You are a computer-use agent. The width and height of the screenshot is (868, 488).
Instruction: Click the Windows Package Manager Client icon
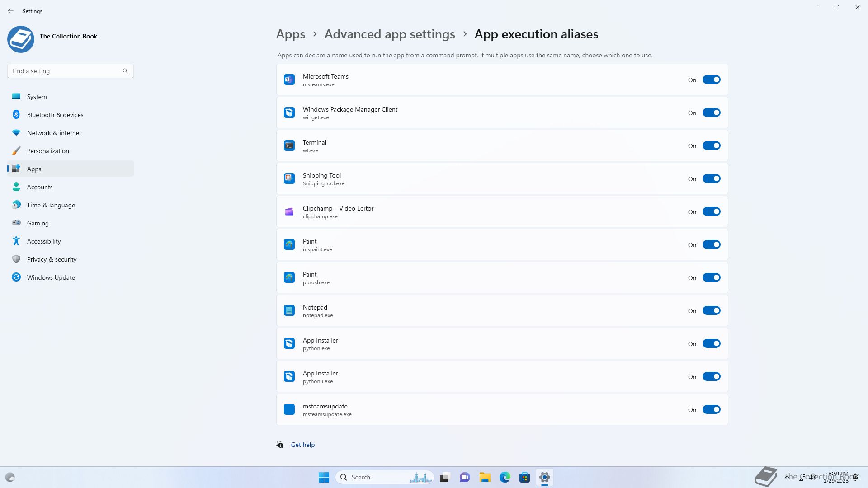pyautogui.click(x=289, y=113)
